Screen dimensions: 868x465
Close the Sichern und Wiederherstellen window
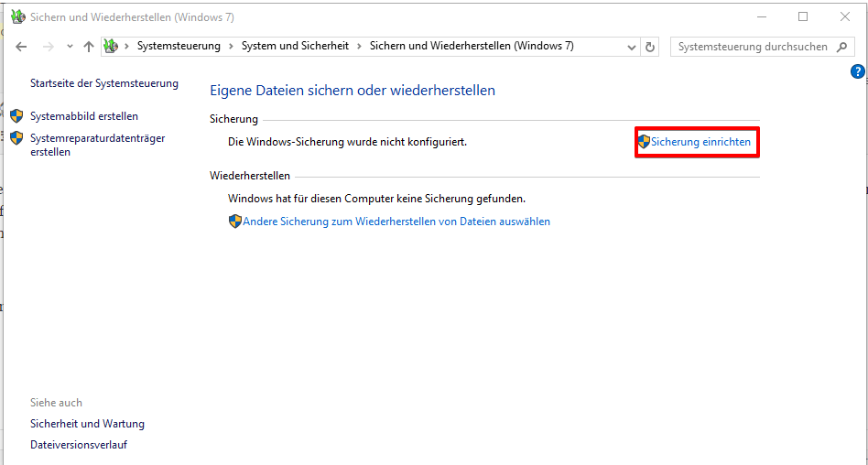point(845,16)
